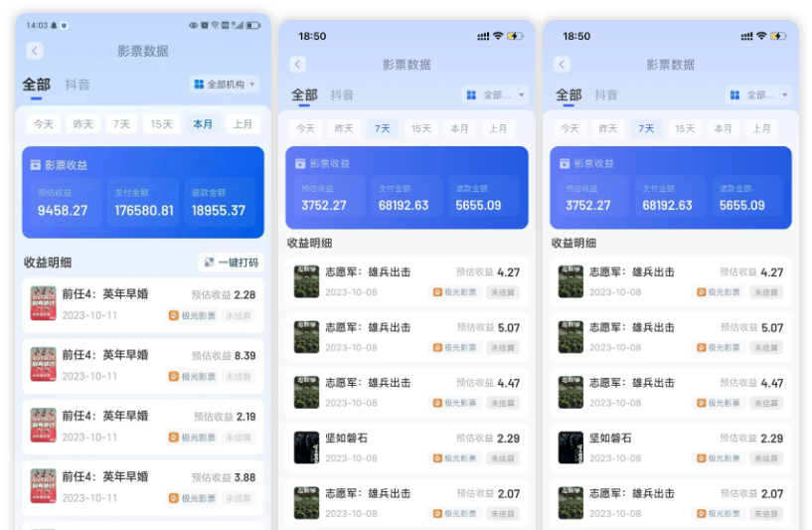Open the 前任4 poster thumbnail with earnings 2.19

pyautogui.click(x=43, y=425)
